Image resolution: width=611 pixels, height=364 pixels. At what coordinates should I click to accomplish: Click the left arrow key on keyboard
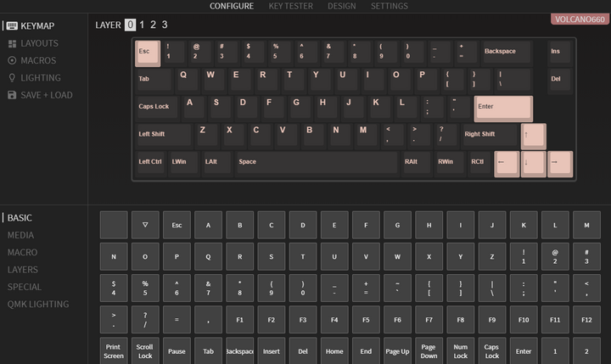click(x=507, y=163)
